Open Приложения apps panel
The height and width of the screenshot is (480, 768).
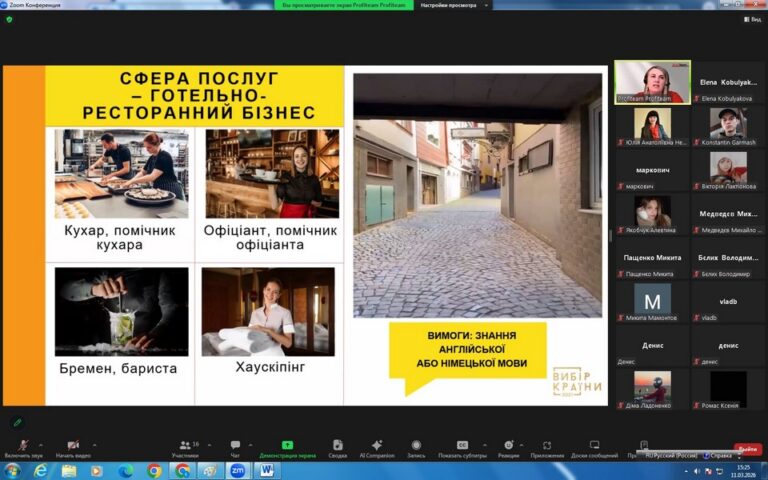[547, 446]
